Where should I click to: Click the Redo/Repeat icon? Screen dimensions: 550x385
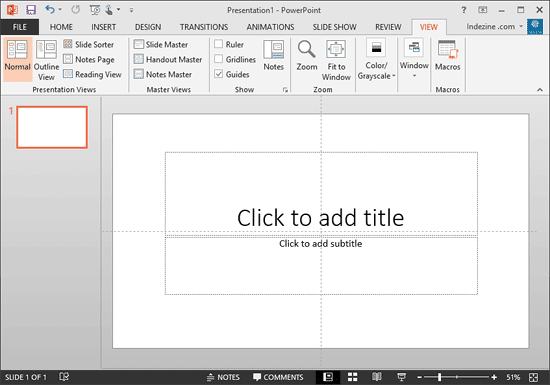coord(75,10)
